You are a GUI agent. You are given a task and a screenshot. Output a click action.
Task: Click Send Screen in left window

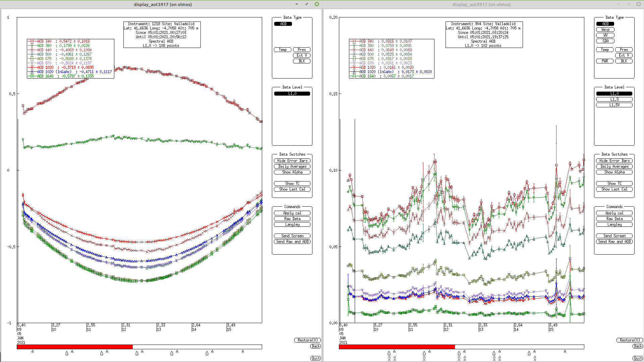point(292,236)
